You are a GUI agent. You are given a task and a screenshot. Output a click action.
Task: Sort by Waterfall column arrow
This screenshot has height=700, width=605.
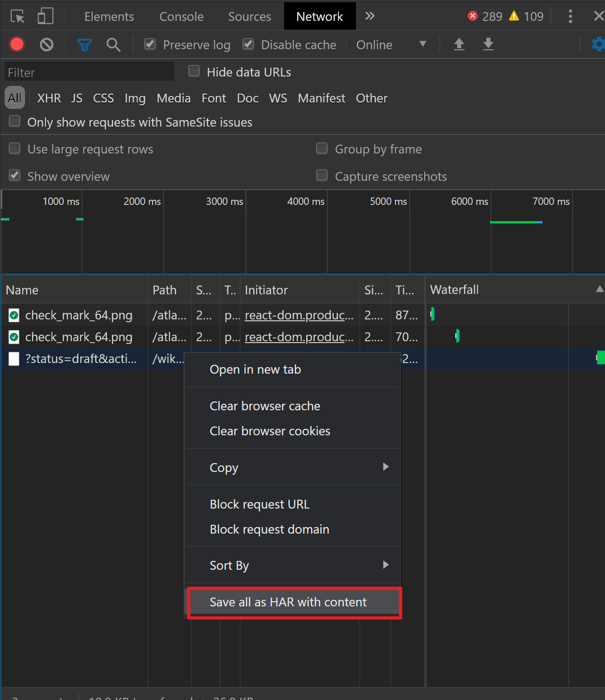click(x=599, y=289)
